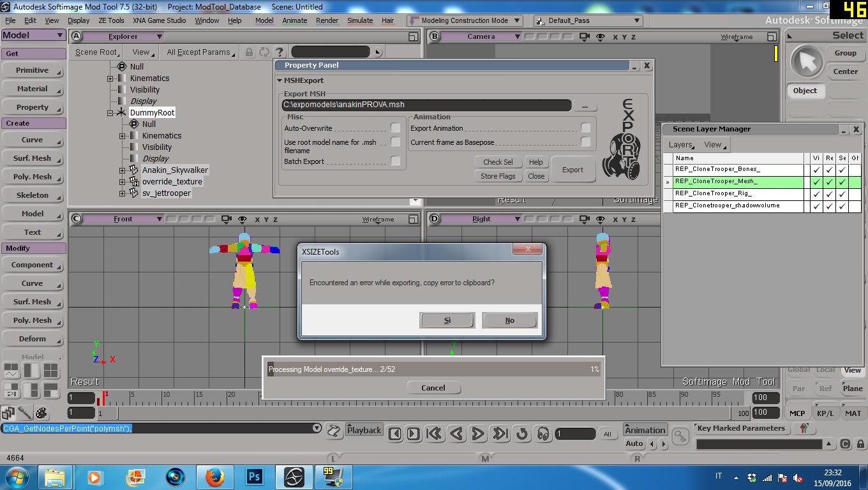
Task: Switch to the KP/L tab
Action: [825, 413]
